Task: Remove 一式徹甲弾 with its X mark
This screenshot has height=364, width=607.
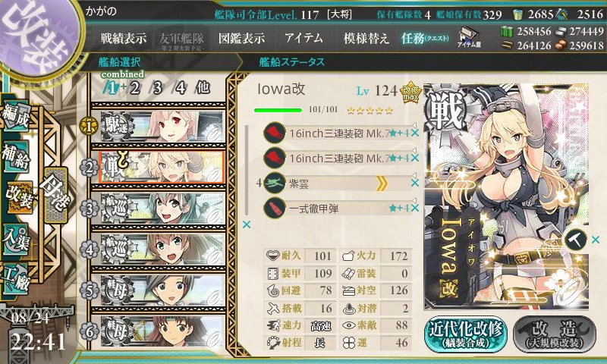Action: point(415,208)
